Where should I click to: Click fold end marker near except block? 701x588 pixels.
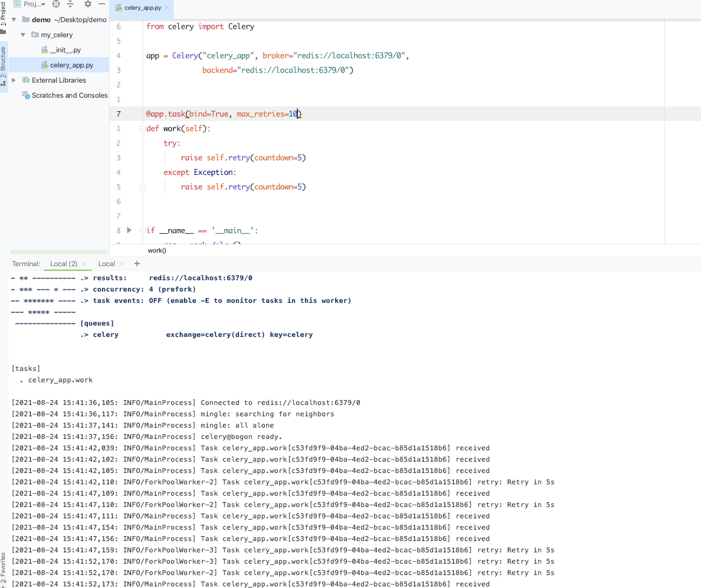(x=142, y=187)
